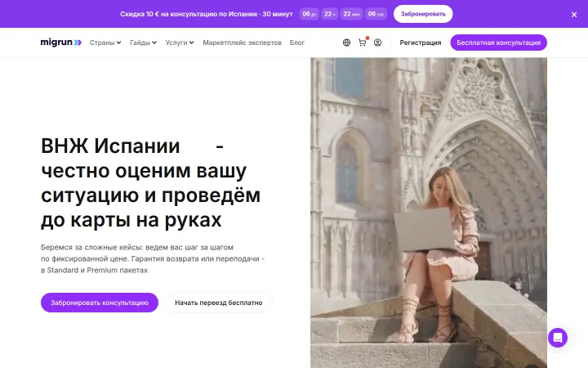Click the user profile icon
This screenshot has height=368, width=588.
(x=377, y=43)
